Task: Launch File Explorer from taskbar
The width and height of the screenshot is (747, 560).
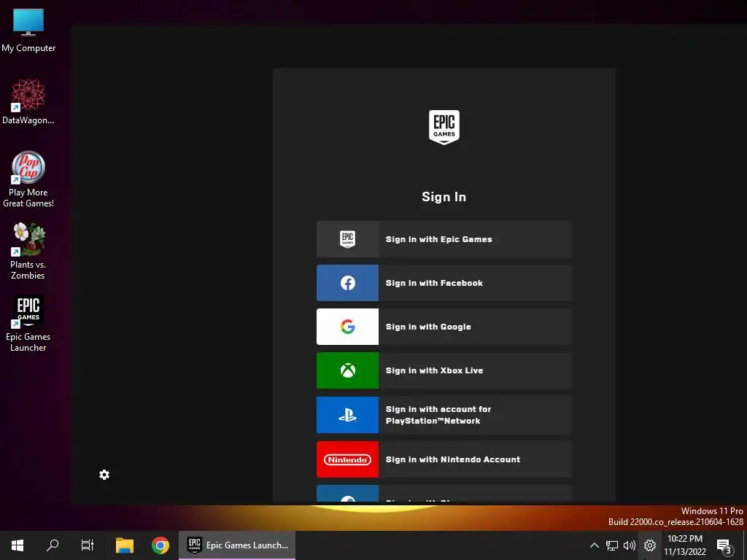Action: (125, 545)
